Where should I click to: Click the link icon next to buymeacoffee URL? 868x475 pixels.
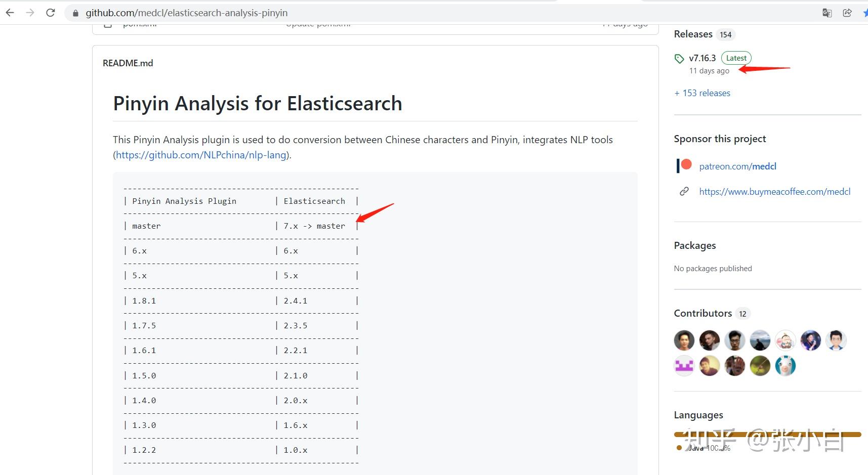click(x=684, y=191)
